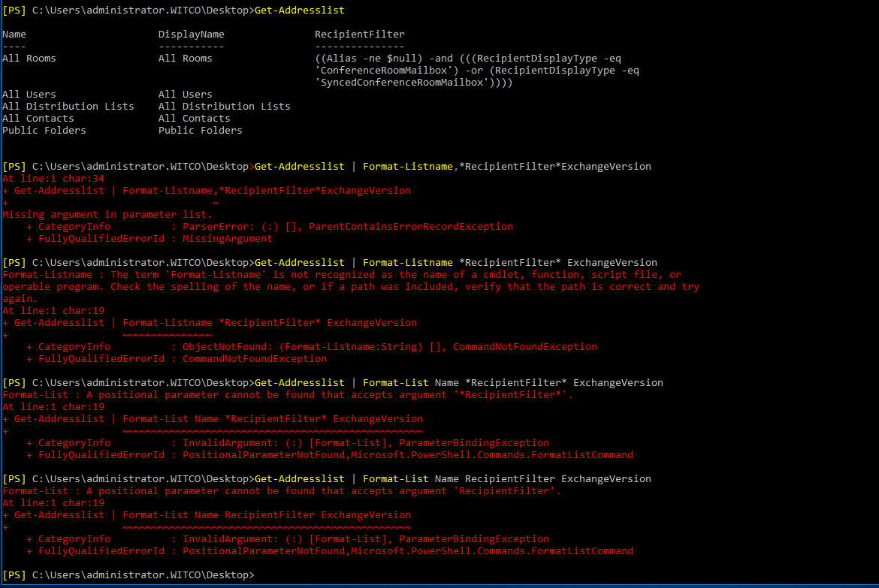Click All Rooms in the Name column

29,59
